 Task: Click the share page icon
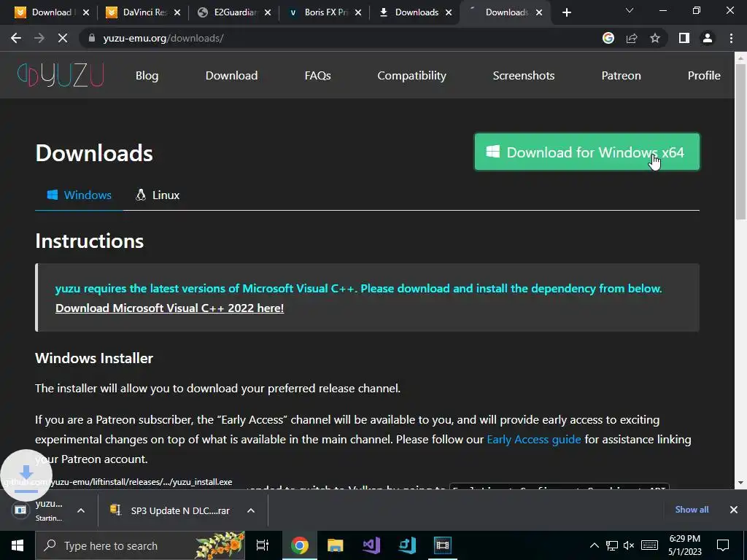(x=632, y=38)
